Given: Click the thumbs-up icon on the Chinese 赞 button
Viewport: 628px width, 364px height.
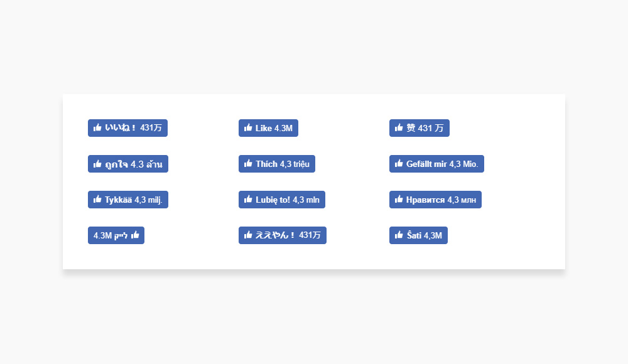Looking at the screenshot, I should (x=399, y=128).
